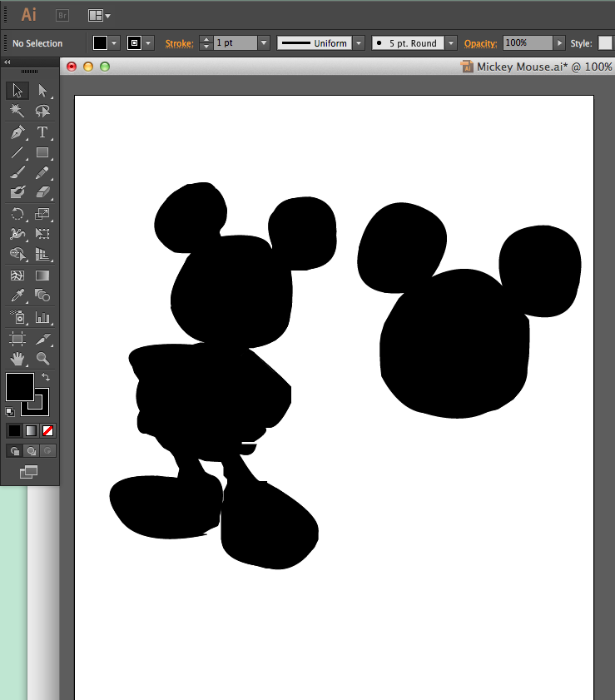Select the Mesh tool

(x=17, y=276)
